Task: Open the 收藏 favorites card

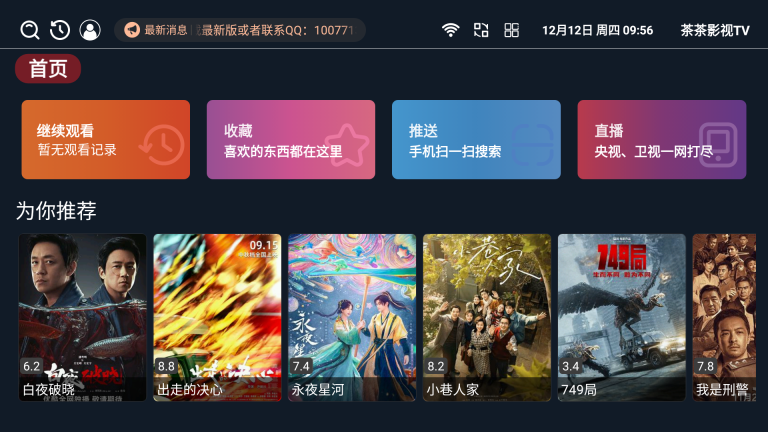Action: (x=291, y=140)
